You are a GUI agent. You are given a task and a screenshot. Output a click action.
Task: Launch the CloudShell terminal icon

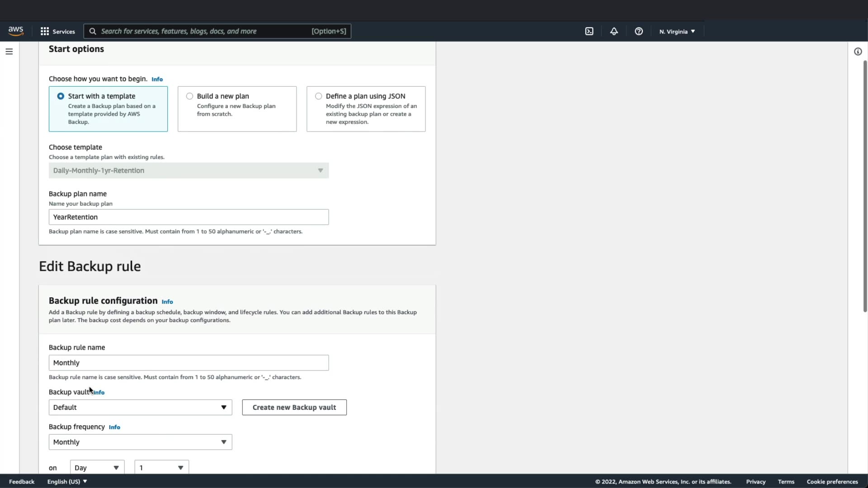(589, 32)
